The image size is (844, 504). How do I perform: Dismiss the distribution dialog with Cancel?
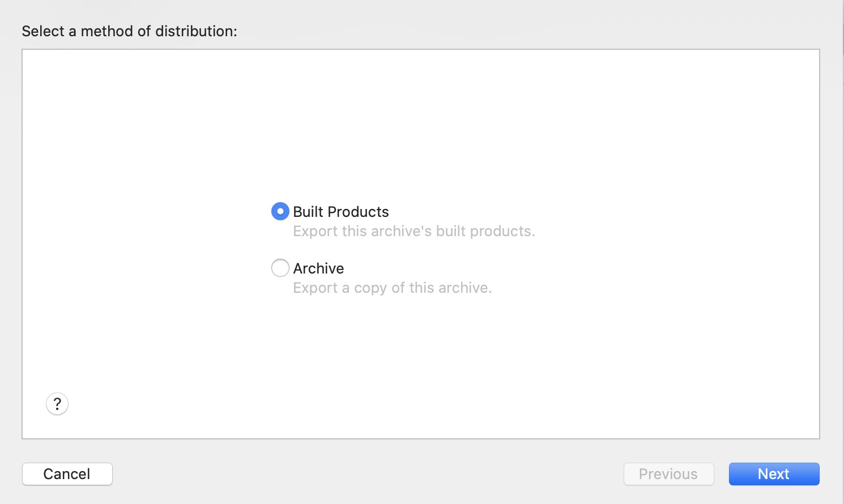coord(67,474)
